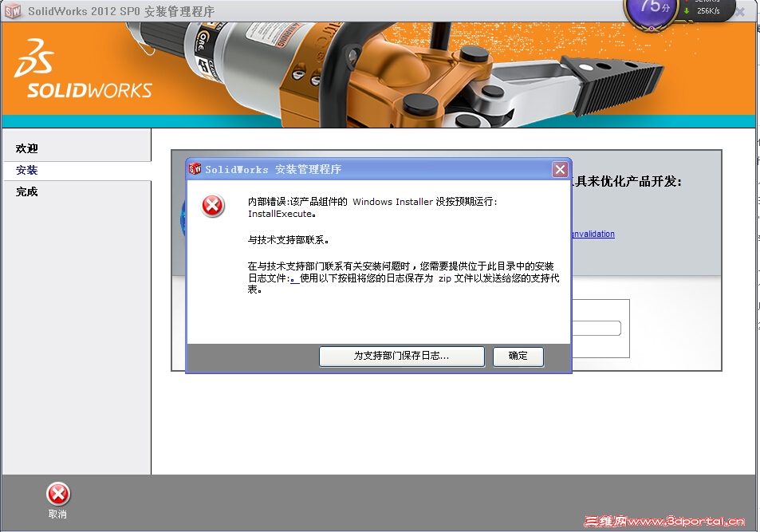Image resolution: width=760 pixels, height=532 pixels.
Task: Click the SolidWorks logo in the banner
Action: 83,69
